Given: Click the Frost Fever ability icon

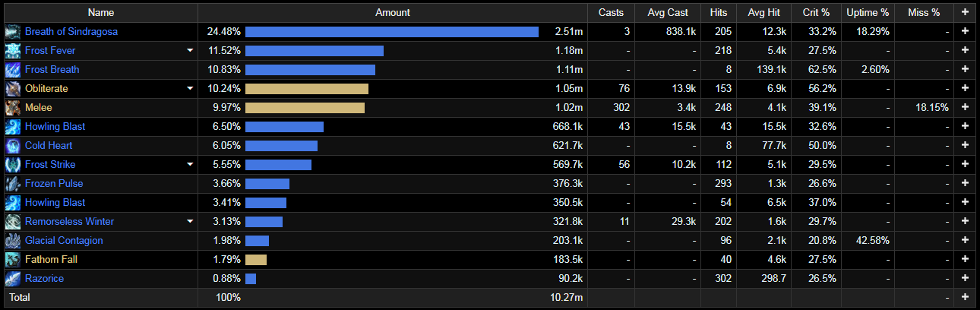Looking at the screenshot, I should [13, 51].
